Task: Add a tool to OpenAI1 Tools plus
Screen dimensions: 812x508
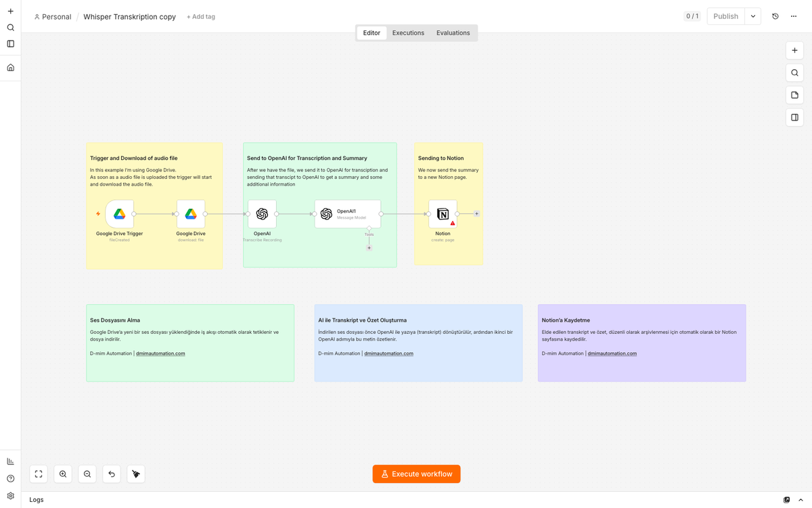Action: (x=369, y=248)
